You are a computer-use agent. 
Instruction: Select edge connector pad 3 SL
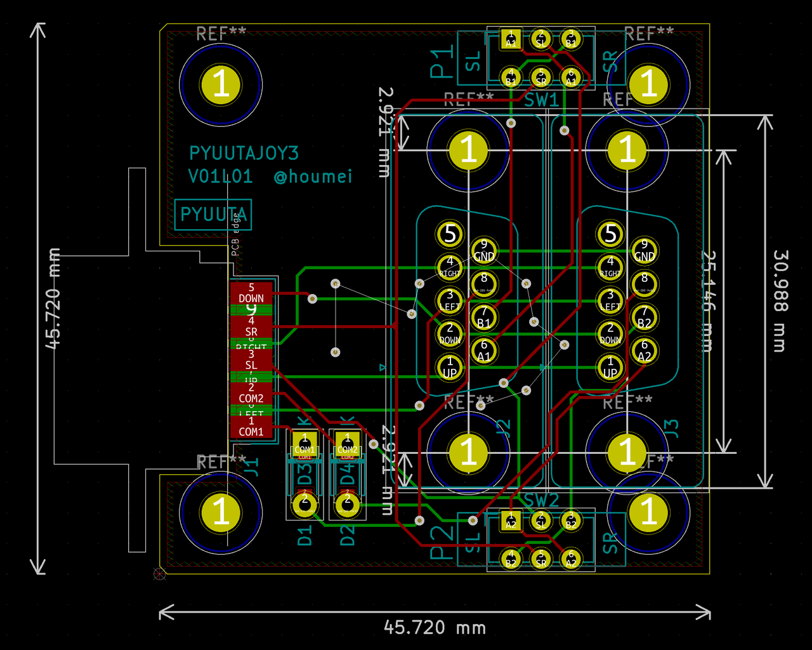point(251,360)
